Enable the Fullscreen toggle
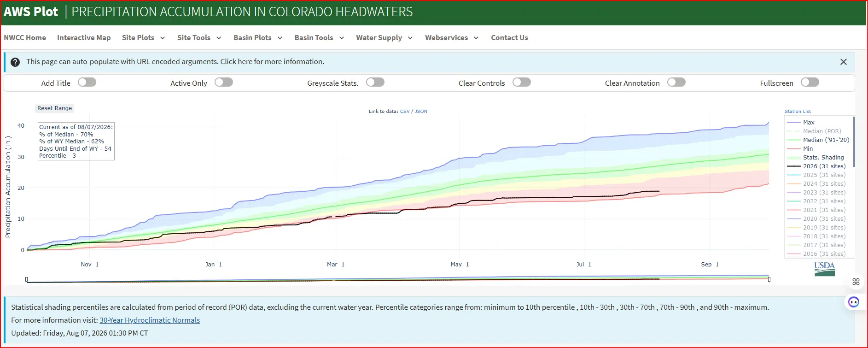This screenshot has height=348, width=868. pyautogui.click(x=810, y=82)
